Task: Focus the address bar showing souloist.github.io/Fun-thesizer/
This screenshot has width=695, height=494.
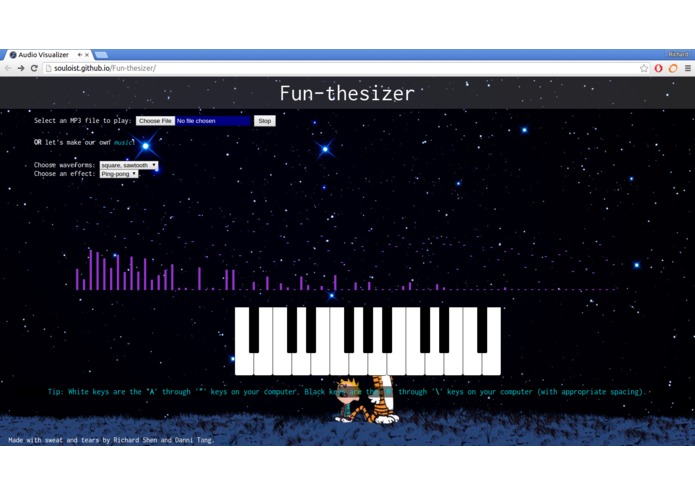Action: tap(341, 68)
